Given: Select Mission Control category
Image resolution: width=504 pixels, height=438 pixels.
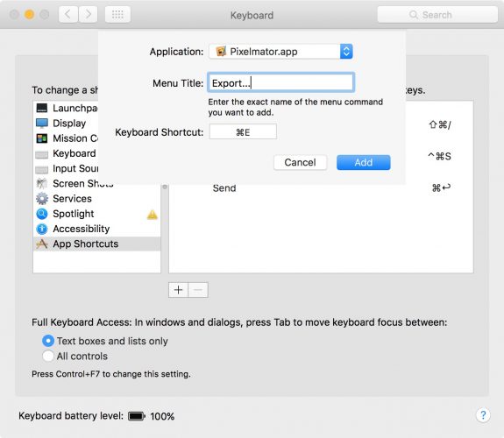Looking at the screenshot, I should (67, 138).
